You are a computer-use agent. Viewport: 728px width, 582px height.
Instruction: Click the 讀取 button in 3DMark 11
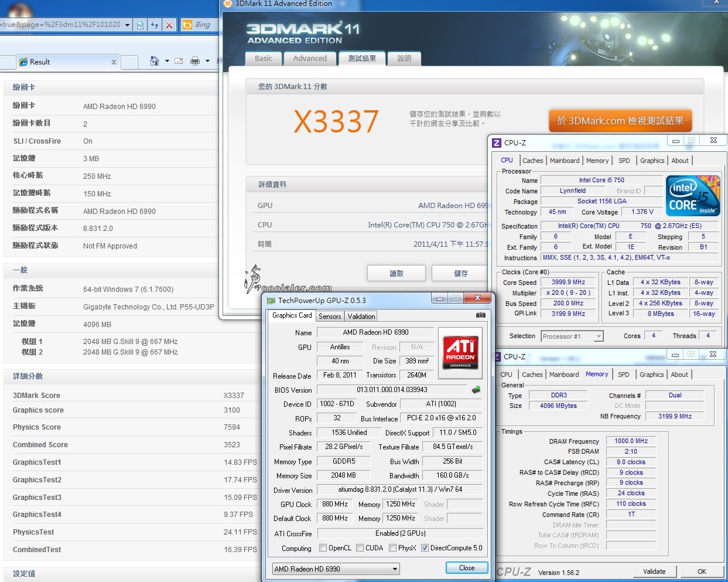[397, 273]
